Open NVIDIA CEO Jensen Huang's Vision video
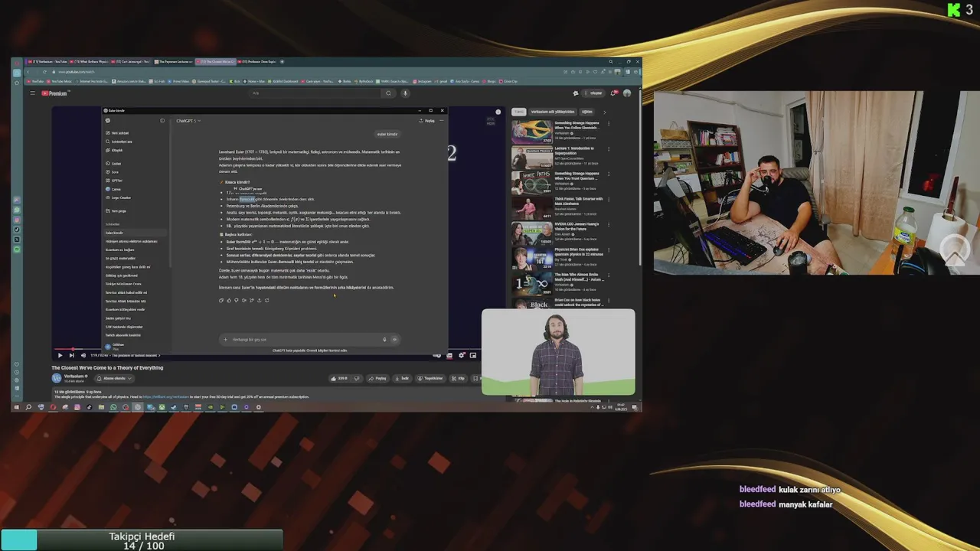The height and width of the screenshot is (551, 980). [x=577, y=227]
